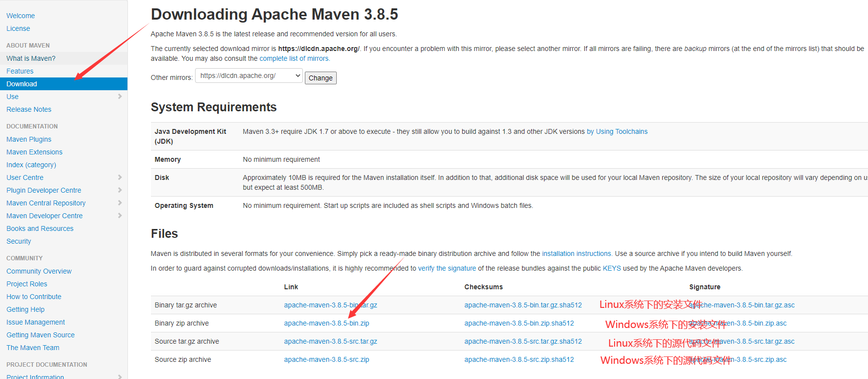868x379 pixels.
Task: Open src.tar.gz.sha512 checksum link
Action: pyautogui.click(x=523, y=341)
